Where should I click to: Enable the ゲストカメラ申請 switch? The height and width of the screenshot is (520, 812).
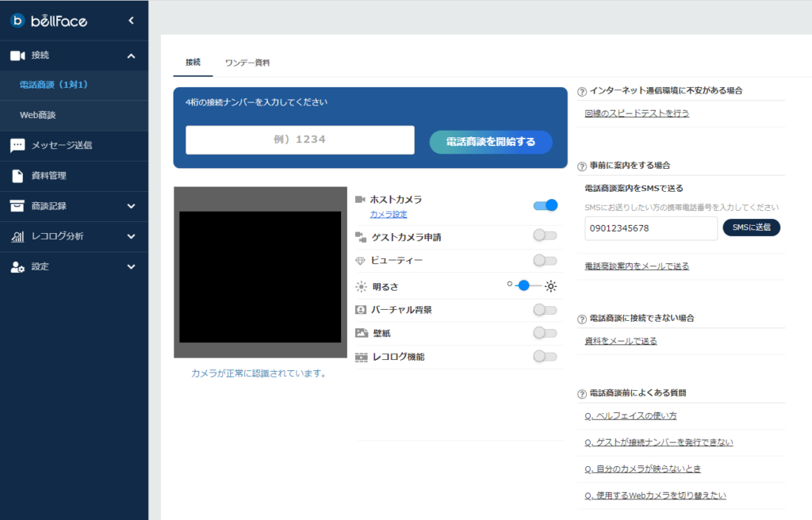(545, 235)
